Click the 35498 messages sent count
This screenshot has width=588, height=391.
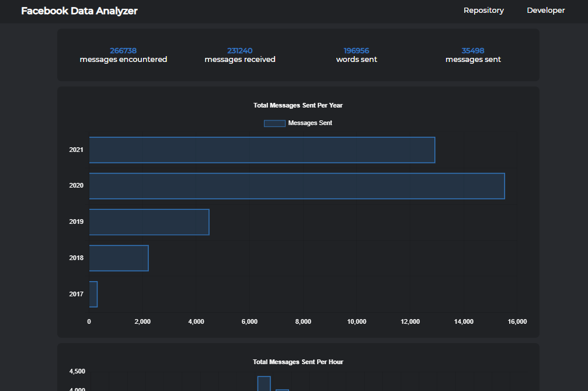[x=473, y=51]
